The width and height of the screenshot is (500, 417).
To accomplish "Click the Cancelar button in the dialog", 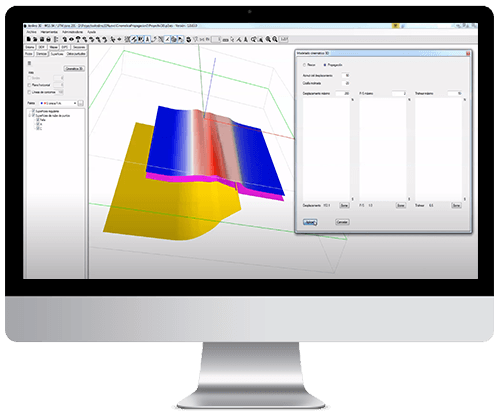I will (x=342, y=222).
